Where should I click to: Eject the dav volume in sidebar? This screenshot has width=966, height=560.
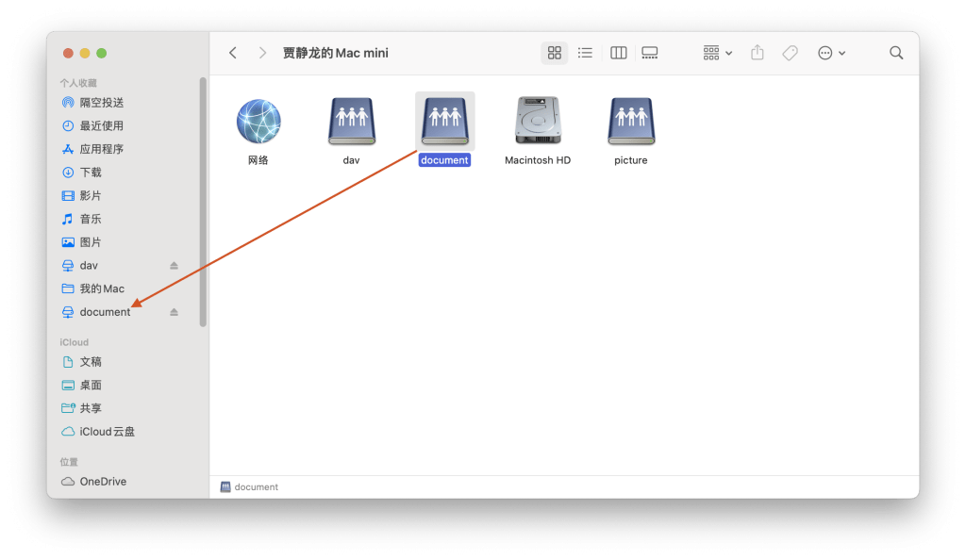point(174,266)
